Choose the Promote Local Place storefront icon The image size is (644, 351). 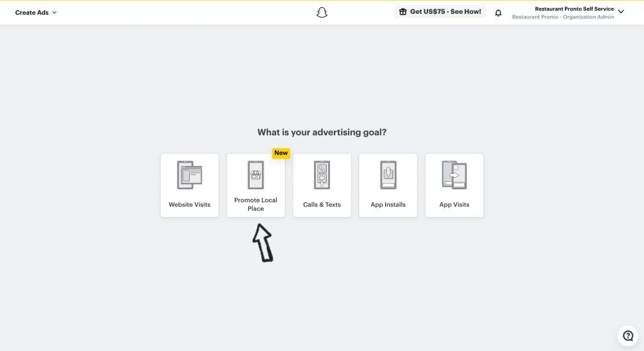coord(256,175)
